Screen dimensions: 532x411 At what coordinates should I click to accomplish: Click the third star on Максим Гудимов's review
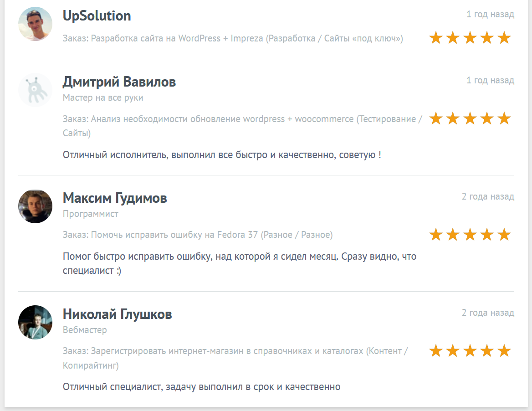tap(469, 235)
